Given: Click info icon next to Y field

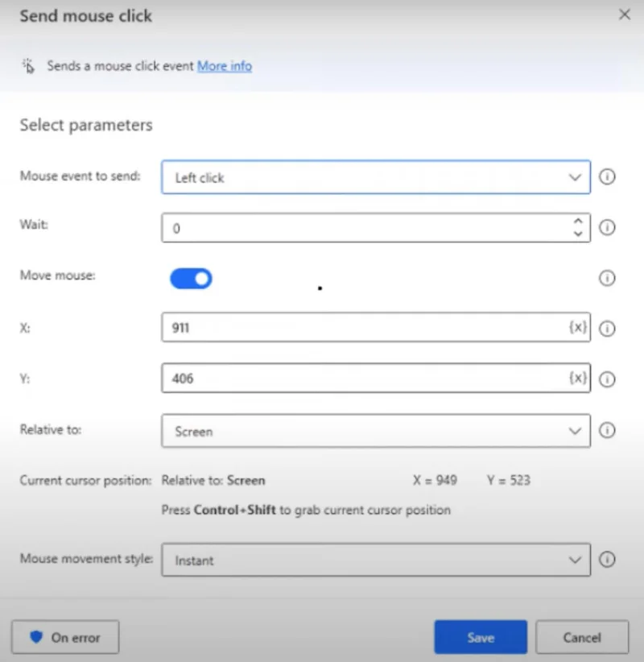Looking at the screenshot, I should click(607, 379).
